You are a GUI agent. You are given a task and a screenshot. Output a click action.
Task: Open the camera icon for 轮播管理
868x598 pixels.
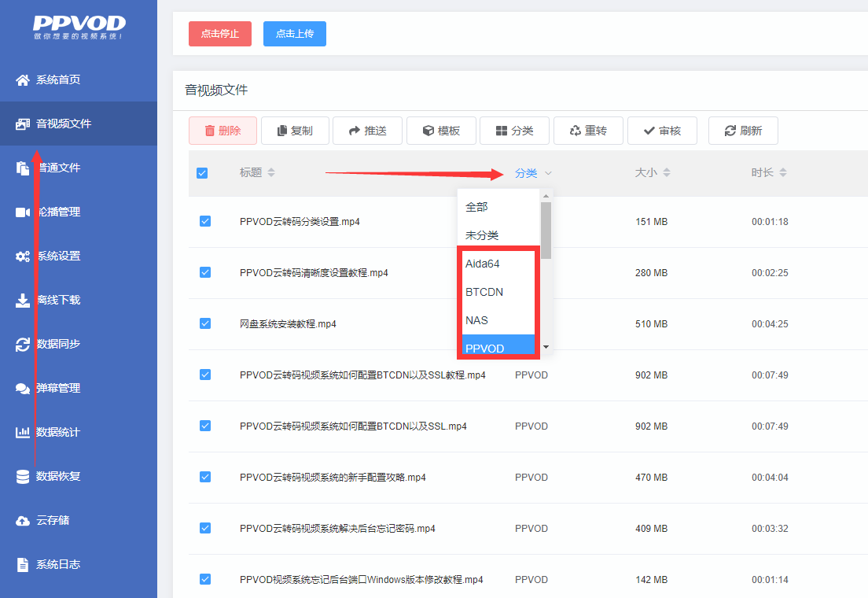23,212
